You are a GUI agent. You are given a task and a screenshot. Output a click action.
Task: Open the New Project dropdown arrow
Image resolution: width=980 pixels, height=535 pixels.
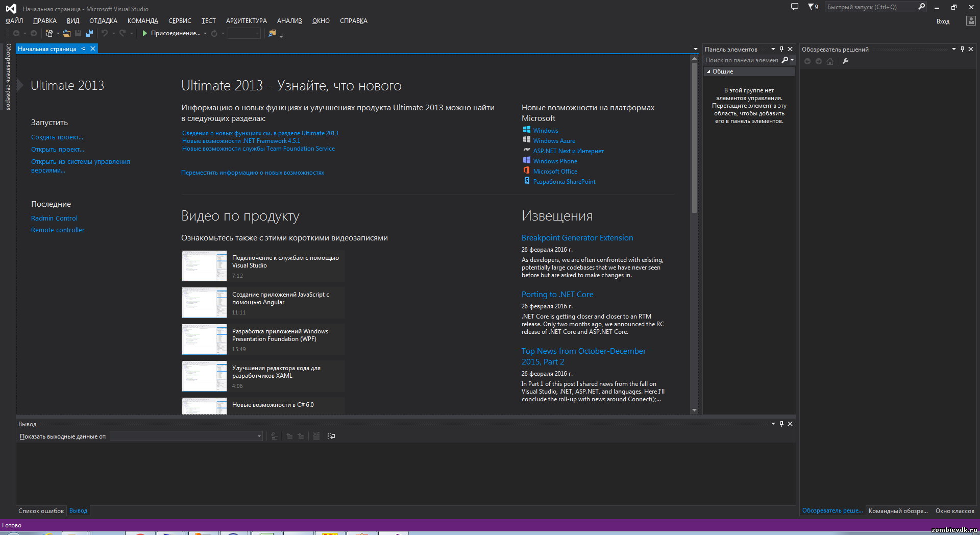coord(58,34)
